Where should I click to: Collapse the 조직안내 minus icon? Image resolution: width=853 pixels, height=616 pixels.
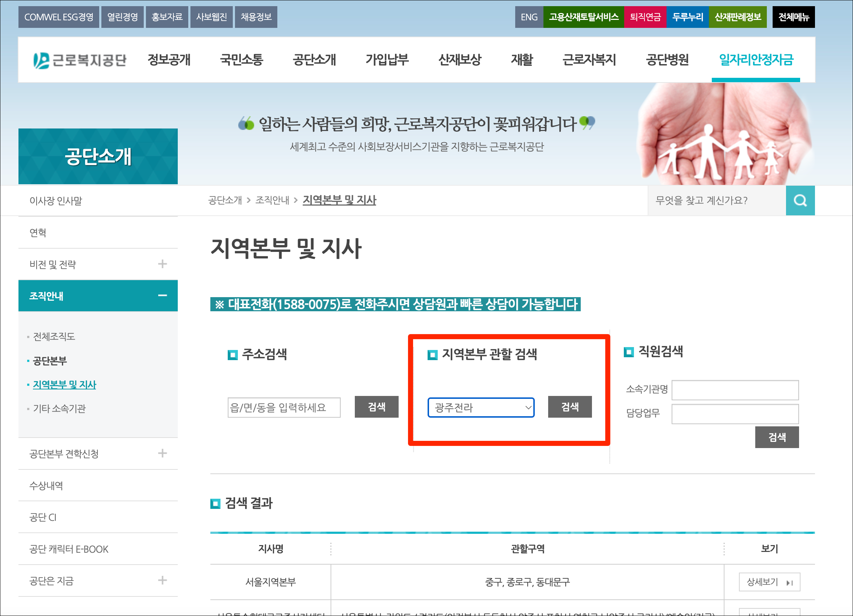coord(162,296)
